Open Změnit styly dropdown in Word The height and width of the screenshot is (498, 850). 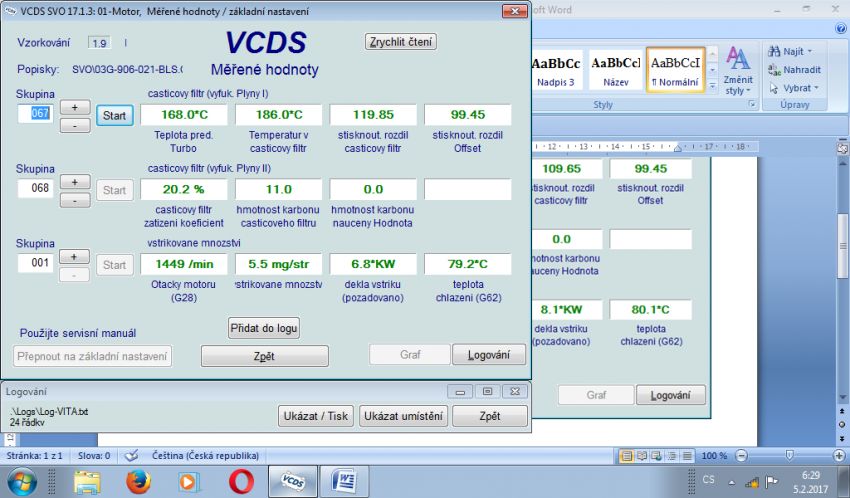[x=738, y=70]
